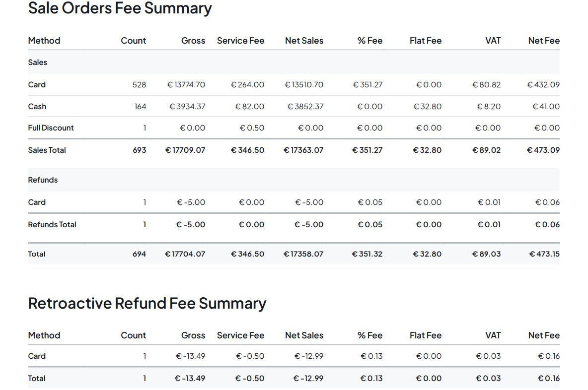Click the Sale Orders Fee Summary heading

click(120, 8)
